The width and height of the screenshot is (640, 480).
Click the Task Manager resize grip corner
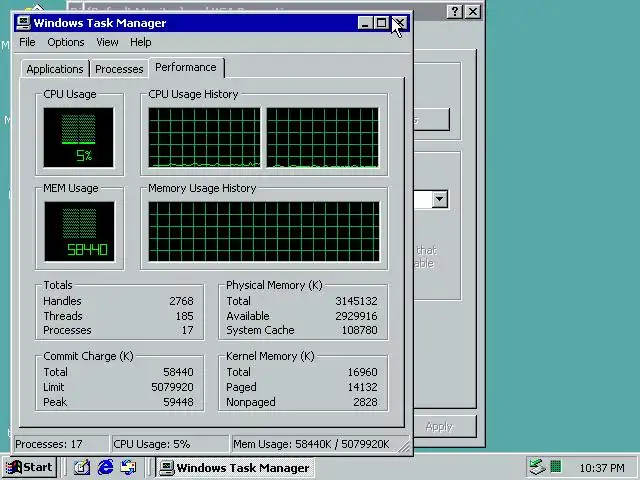click(404, 447)
